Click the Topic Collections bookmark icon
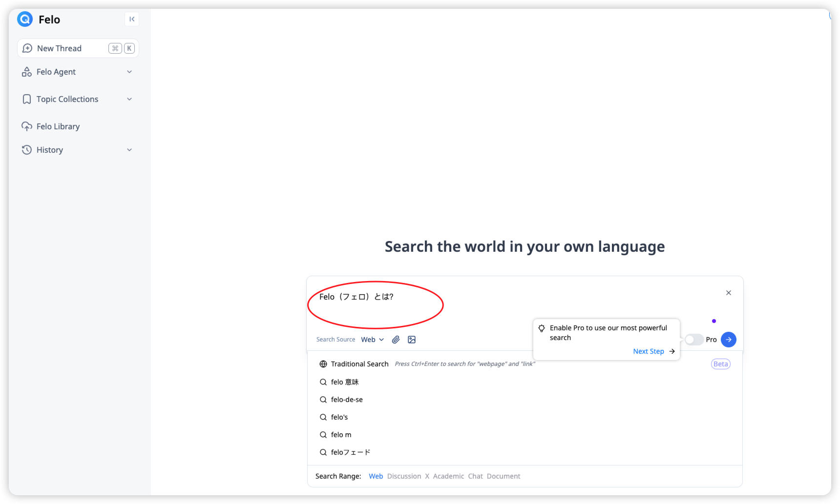The width and height of the screenshot is (840, 504). tap(27, 99)
